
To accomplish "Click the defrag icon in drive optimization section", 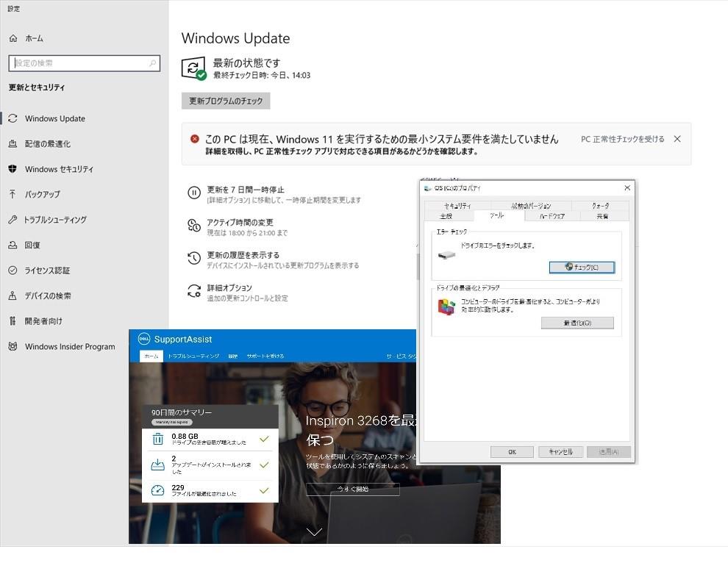I will 446,306.
